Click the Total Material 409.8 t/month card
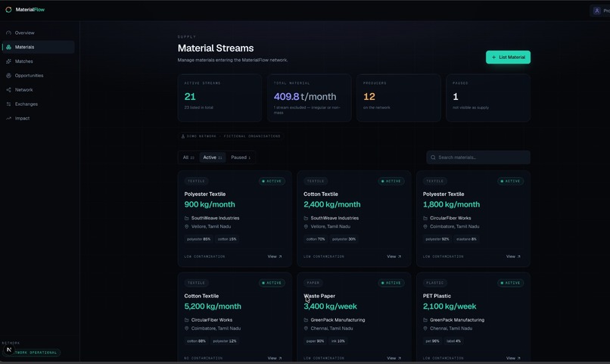Screen dimensions: 610x364 (x=310, y=98)
